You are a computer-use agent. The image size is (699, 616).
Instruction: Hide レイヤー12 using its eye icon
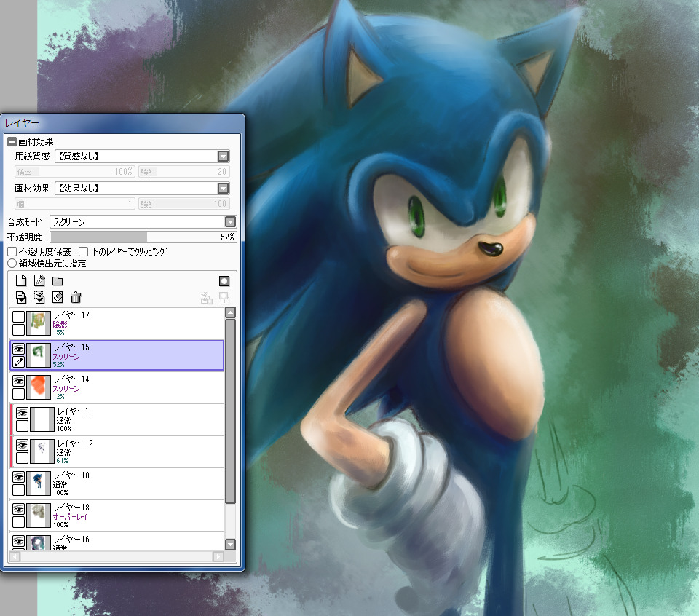(22, 445)
